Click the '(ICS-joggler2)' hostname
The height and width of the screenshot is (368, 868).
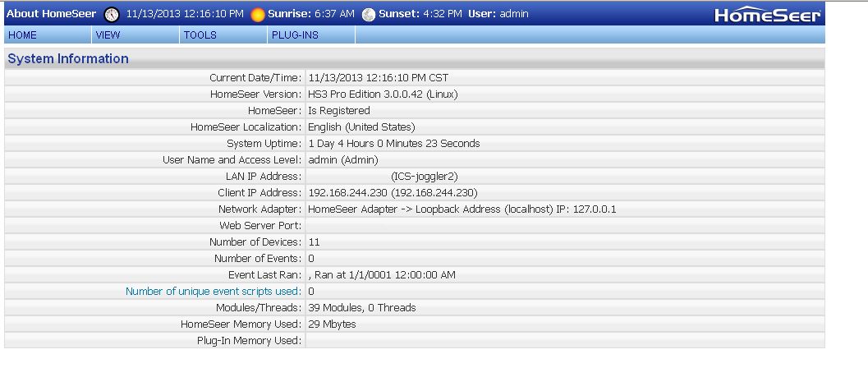425,177
